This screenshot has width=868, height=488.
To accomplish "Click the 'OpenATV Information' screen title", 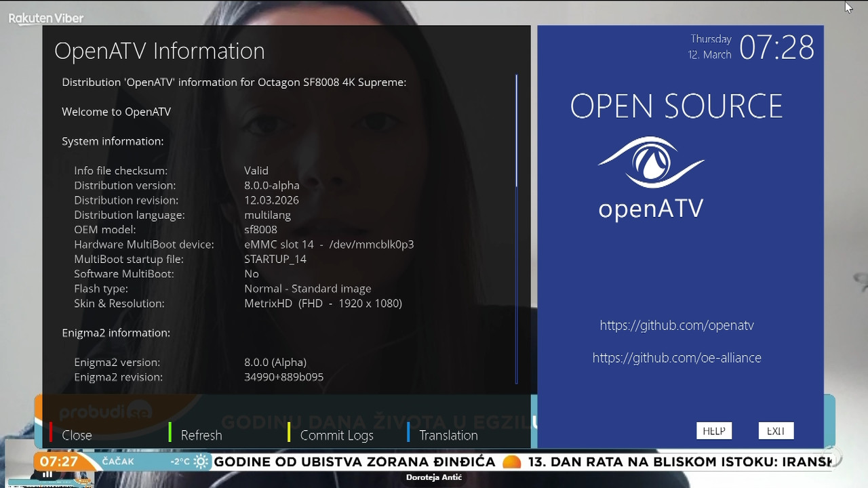I will tap(159, 51).
